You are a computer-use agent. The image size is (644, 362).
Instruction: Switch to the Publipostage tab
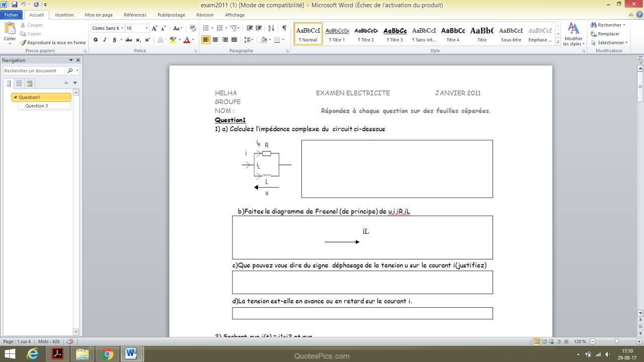click(x=171, y=15)
